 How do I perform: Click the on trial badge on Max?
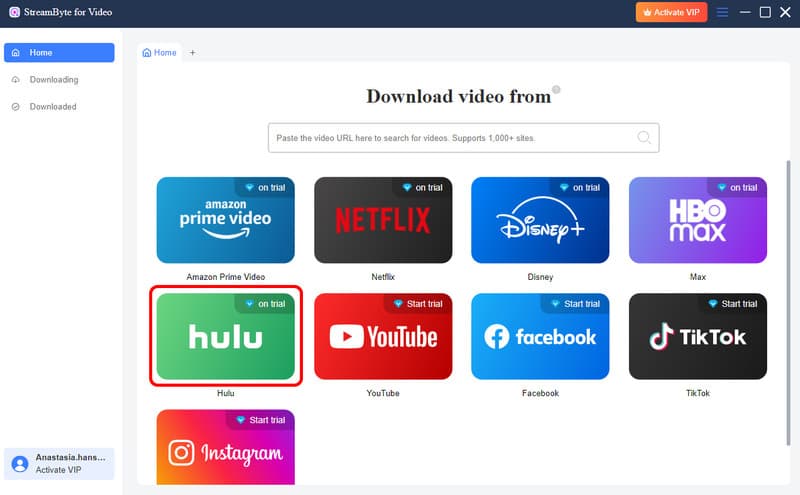[x=737, y=187]
